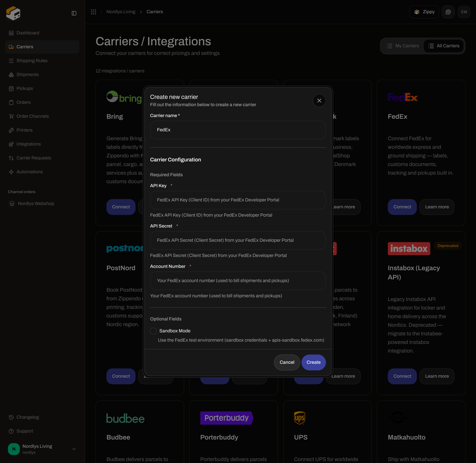Focus the Account Number input field
The height and width of the screenshot is (463, 476).
coord(238,281)
